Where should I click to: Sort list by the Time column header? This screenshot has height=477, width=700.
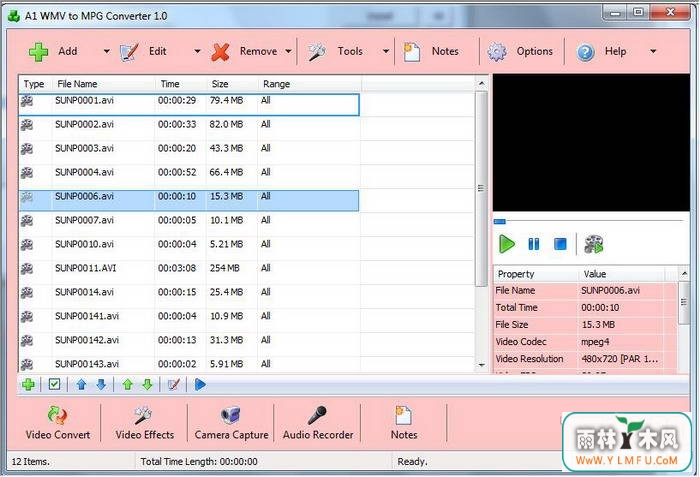(x=180, y=84)
